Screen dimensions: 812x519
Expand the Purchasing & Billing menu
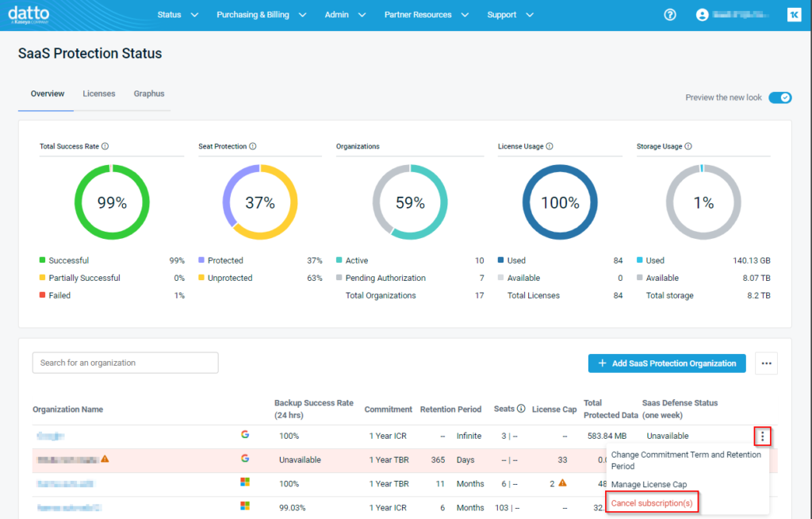point(261,15)
